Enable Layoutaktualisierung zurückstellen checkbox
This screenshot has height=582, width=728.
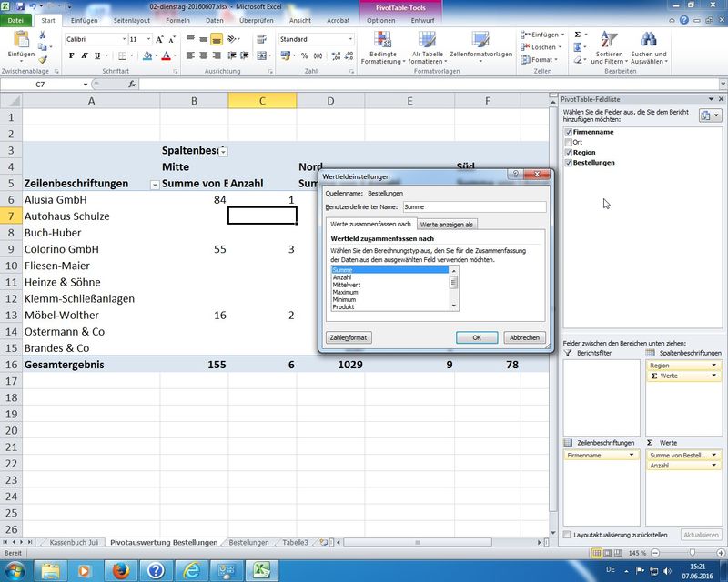tap(568, 535)
